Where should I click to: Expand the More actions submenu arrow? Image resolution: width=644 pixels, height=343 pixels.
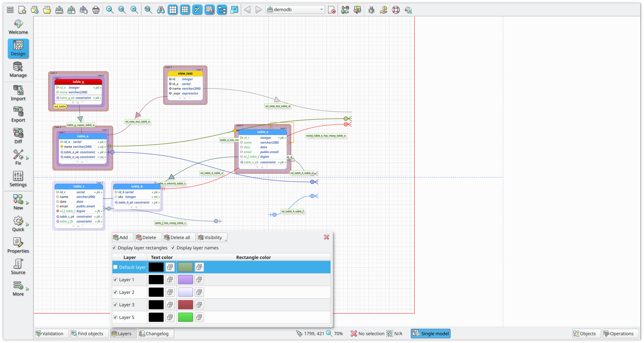[28, 289]
